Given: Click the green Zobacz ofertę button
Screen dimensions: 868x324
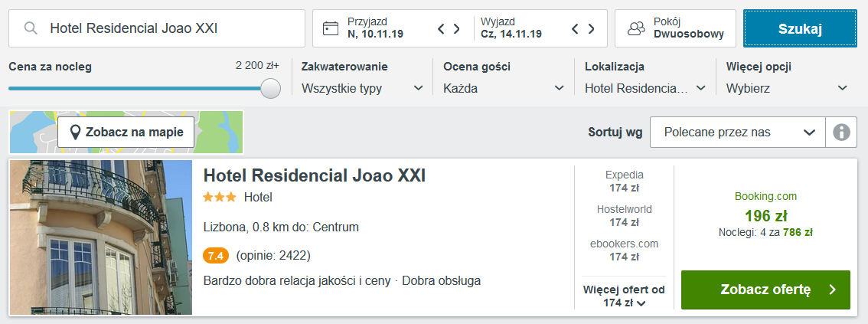Looking at the screenshot, I should tap(765, 290).
